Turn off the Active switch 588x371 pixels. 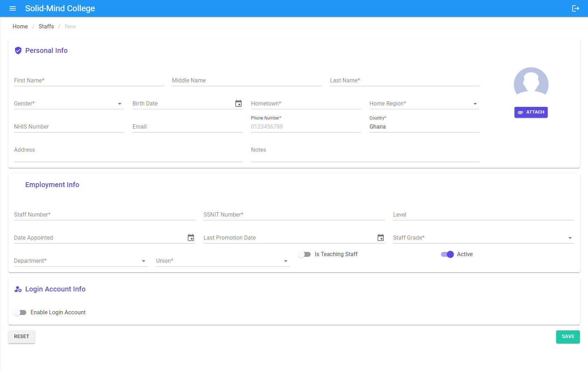(447, 254)
